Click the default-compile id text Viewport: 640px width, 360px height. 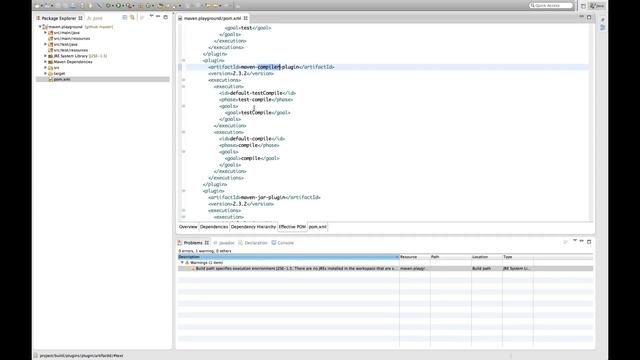coord(251,139)
